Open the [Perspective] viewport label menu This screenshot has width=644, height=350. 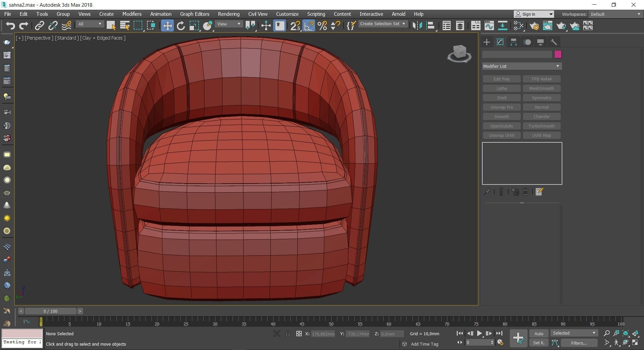coord(39,38)
